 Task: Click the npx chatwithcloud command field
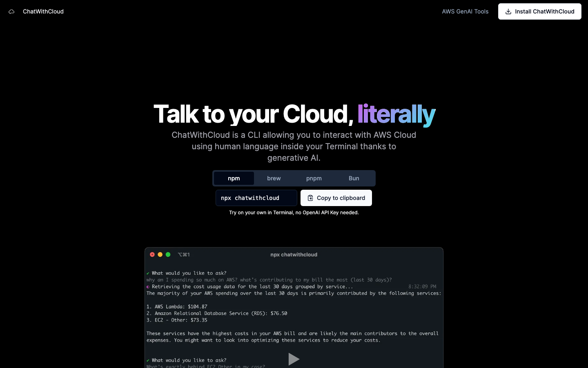256,198
